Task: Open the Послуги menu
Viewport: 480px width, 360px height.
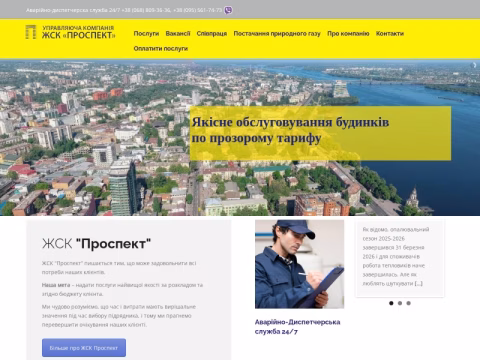Action: 146,34
